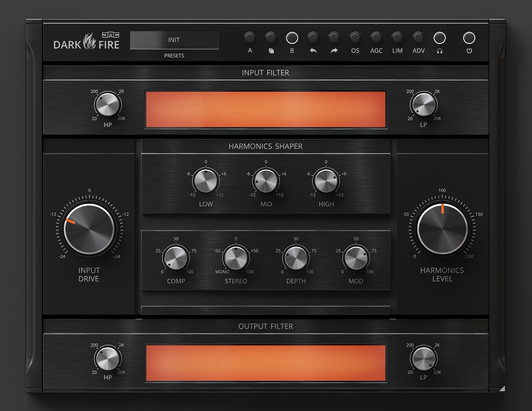Toggle the ADV advanced button

pos(418,37)
